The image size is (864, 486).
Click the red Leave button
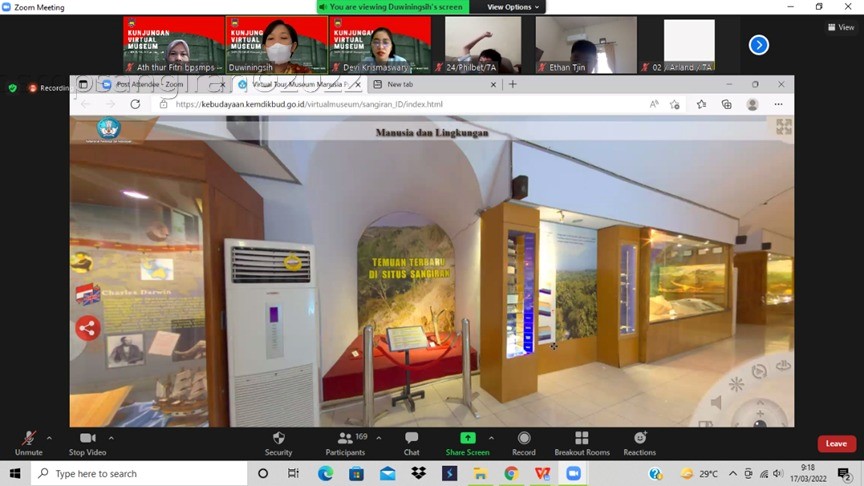pos(836,444)
